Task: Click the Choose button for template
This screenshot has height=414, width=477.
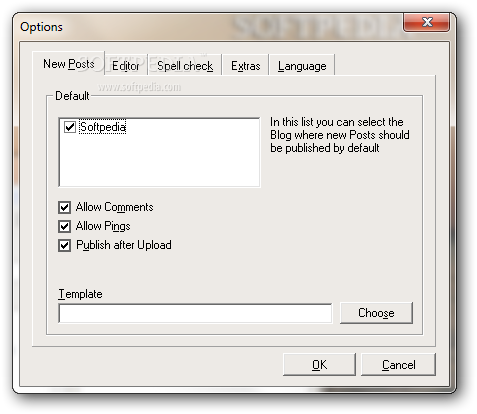Action: [x=376, y=313]
